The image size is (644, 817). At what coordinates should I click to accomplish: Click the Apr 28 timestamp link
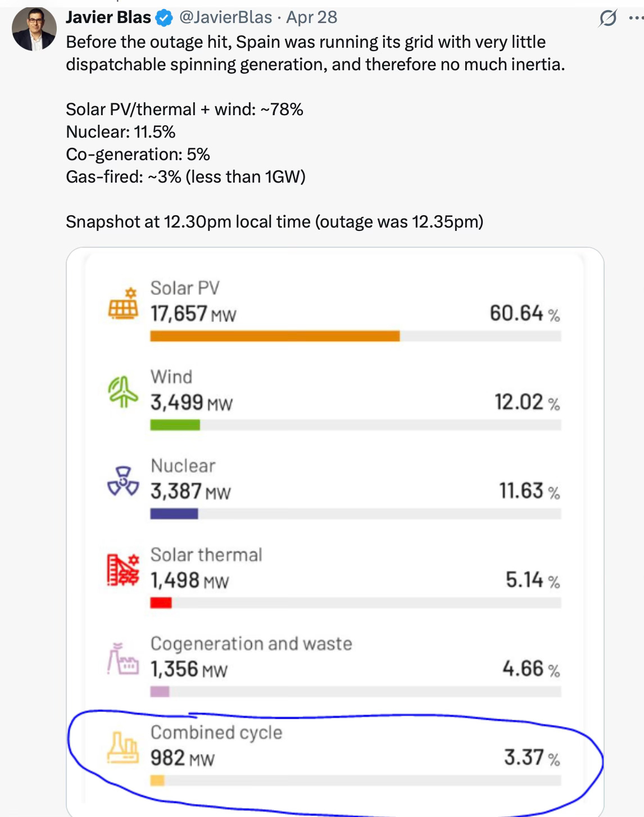[x=312, y=17]
